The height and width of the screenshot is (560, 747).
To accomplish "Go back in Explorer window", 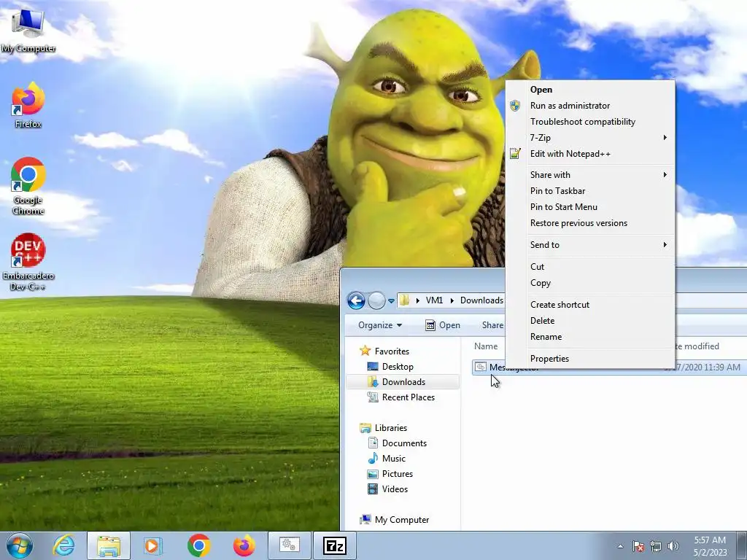I will pos(356,300).
